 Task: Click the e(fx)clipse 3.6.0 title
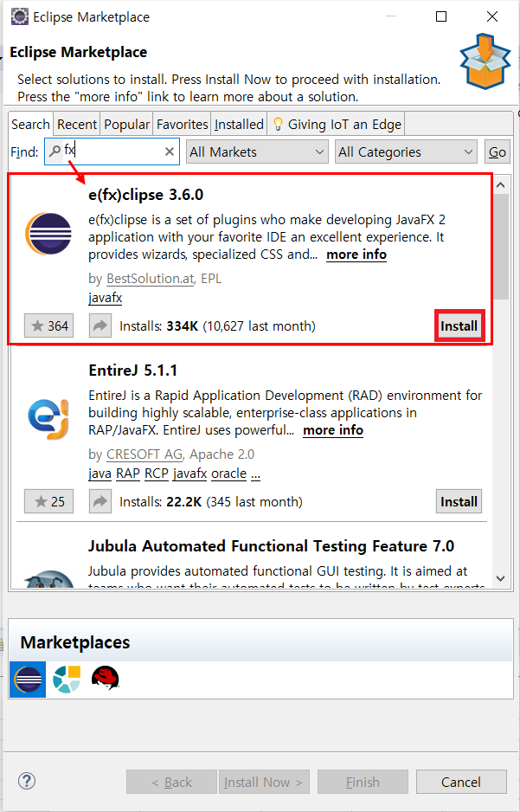coord(146,195)
